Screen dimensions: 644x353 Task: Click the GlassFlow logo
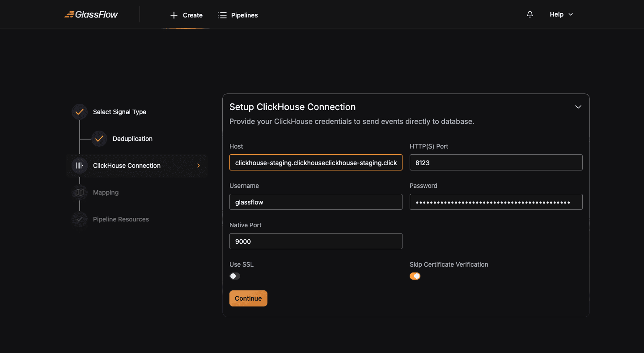(x=91, y=15)
